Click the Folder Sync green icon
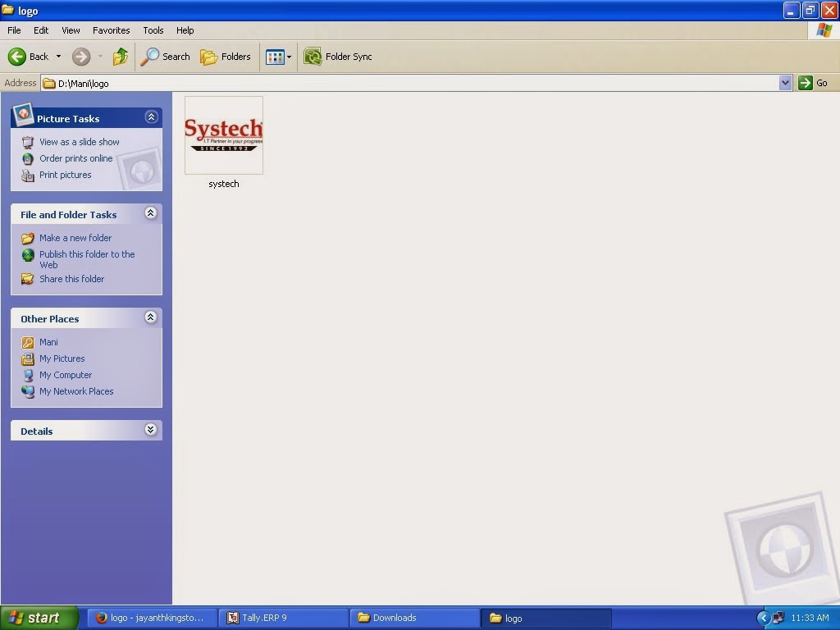Screen dimensions: 840x630 [x=313, y=57]
